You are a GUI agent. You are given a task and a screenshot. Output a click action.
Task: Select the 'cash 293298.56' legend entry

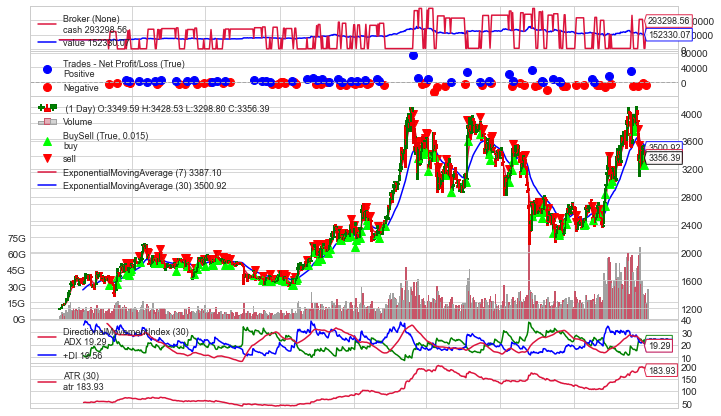(95, 29)
